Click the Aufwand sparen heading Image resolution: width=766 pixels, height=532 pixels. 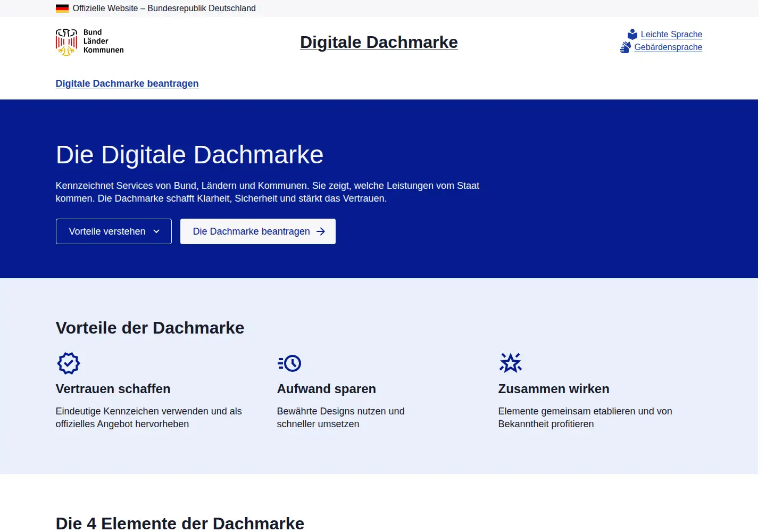pyautogui.click(x=327, y=389)
